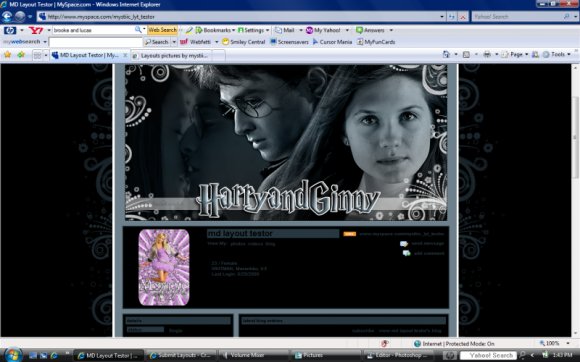
Task: Open the Bookmarks menu on Yahoo toolbar
Action: (215, 30)
